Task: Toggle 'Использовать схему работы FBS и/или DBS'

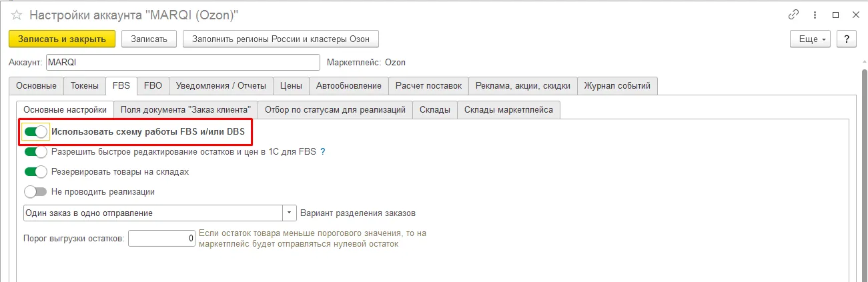Action: point(35,132)
